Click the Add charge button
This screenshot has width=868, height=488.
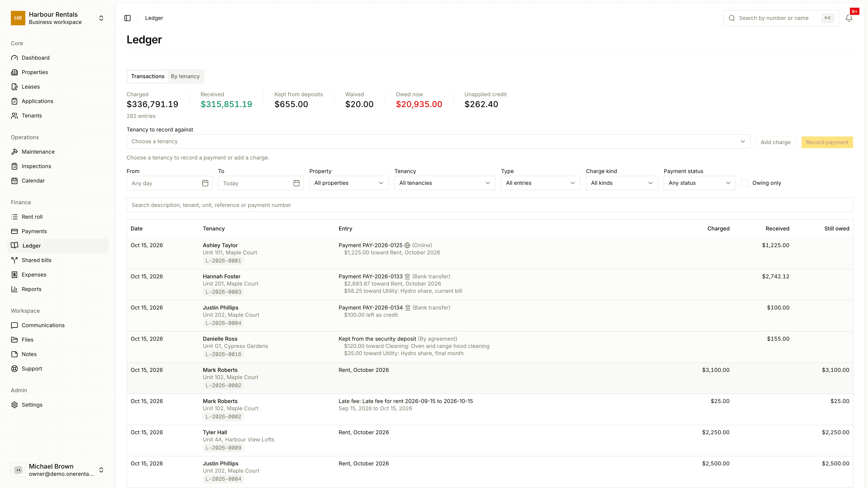775,142
